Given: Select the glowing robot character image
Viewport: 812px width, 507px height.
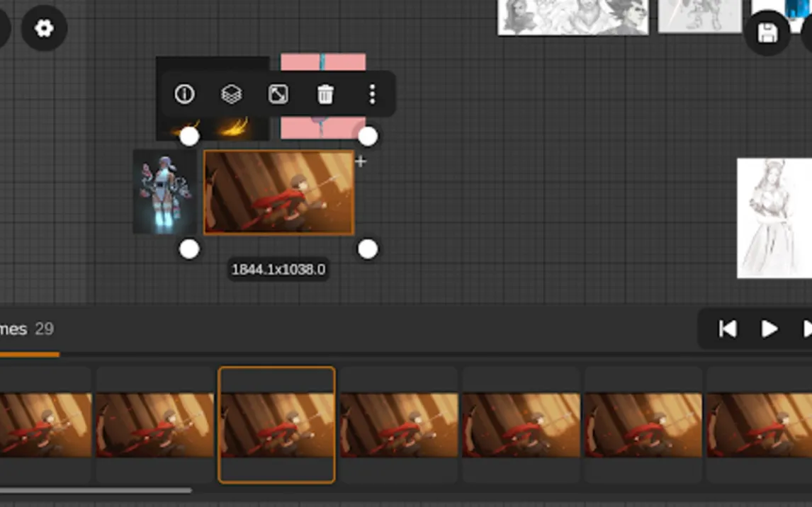Looking at the screenshot, I should point(164,193).
